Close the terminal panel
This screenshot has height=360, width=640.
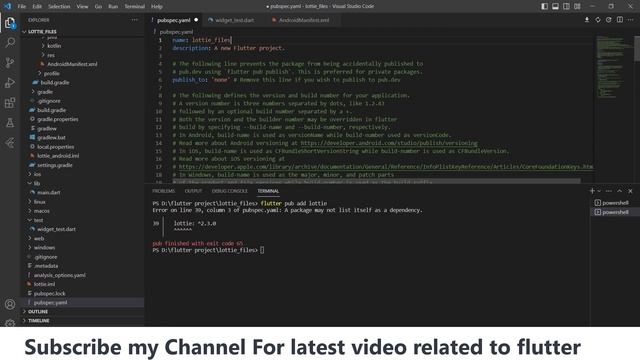coord(630,191)
